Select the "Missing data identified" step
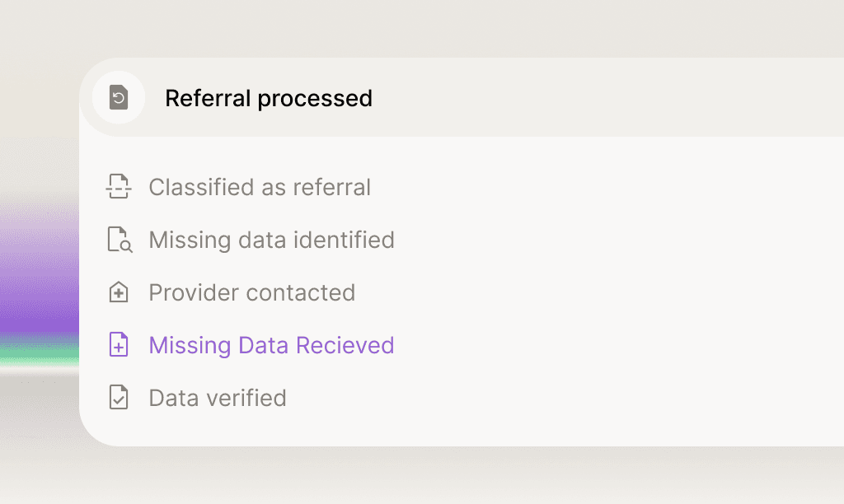 point(271,240)
